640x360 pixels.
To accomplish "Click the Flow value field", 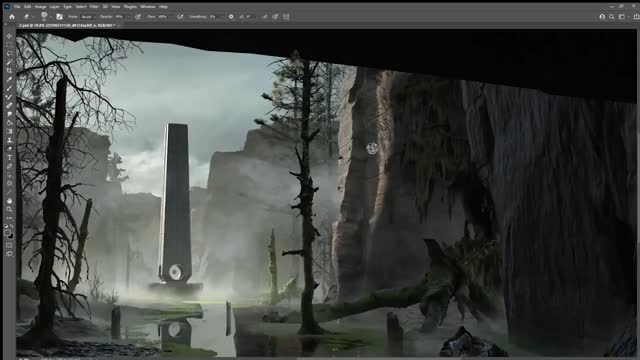I will 162,17.
